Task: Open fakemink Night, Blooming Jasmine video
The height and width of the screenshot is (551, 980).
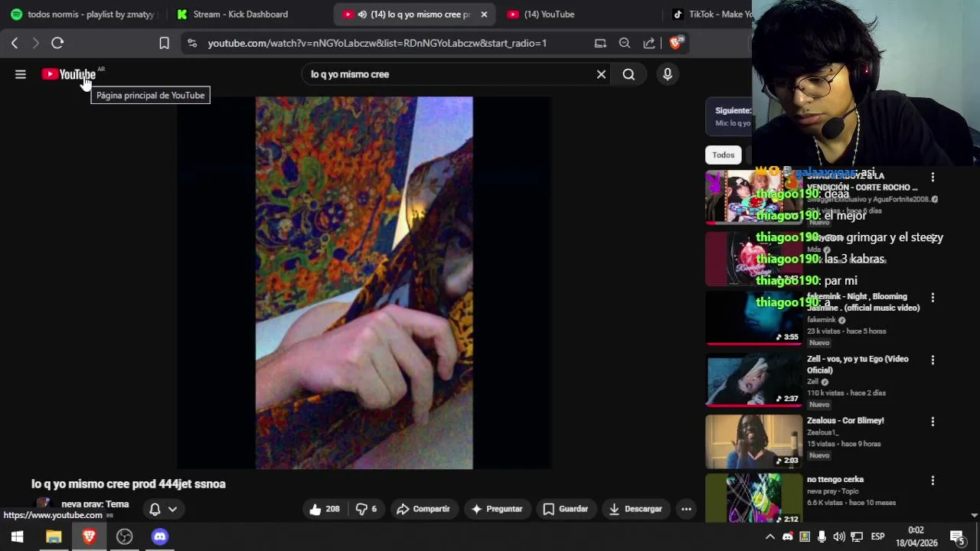Action: (x=863, y=302)
